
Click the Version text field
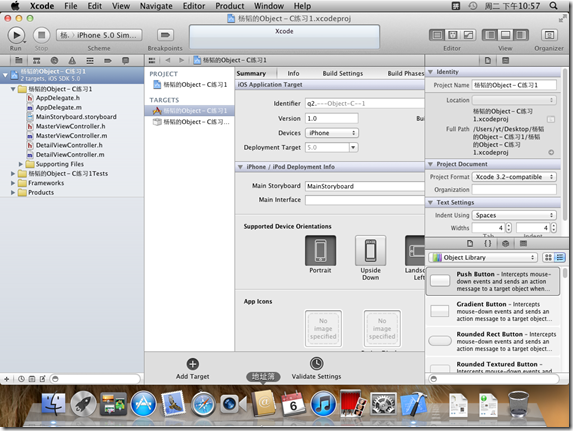click(x=332, y=118)
